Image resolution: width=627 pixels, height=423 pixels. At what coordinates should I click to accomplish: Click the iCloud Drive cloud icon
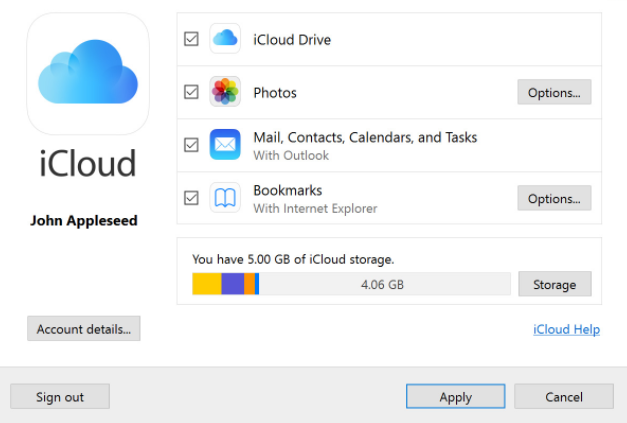pyautogui.click(x=225, y=39)
